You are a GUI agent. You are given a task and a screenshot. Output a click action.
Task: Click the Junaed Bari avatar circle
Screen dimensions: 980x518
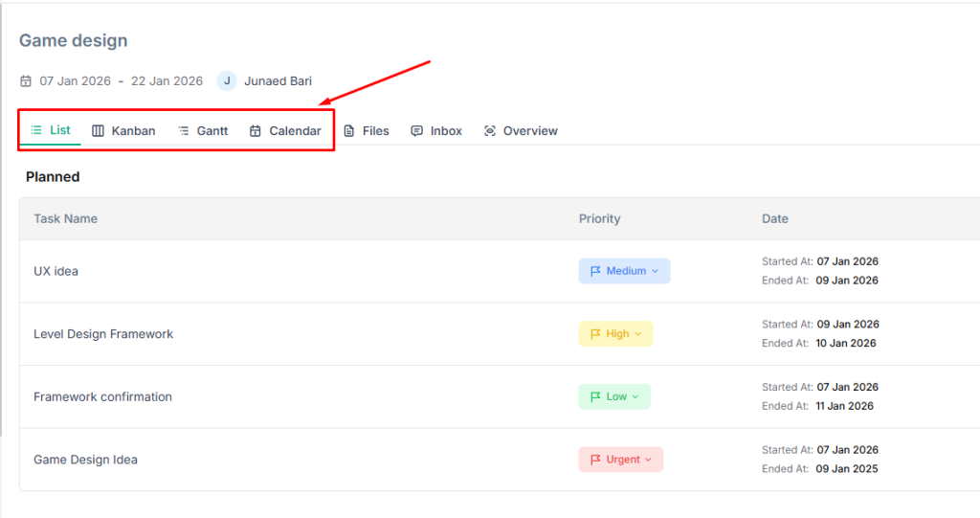[227, 81]
